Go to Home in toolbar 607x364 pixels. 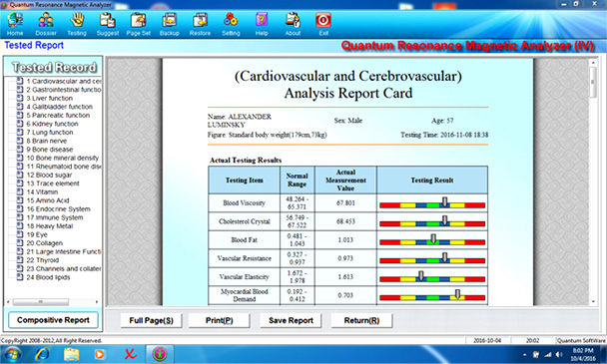point(15,24)
